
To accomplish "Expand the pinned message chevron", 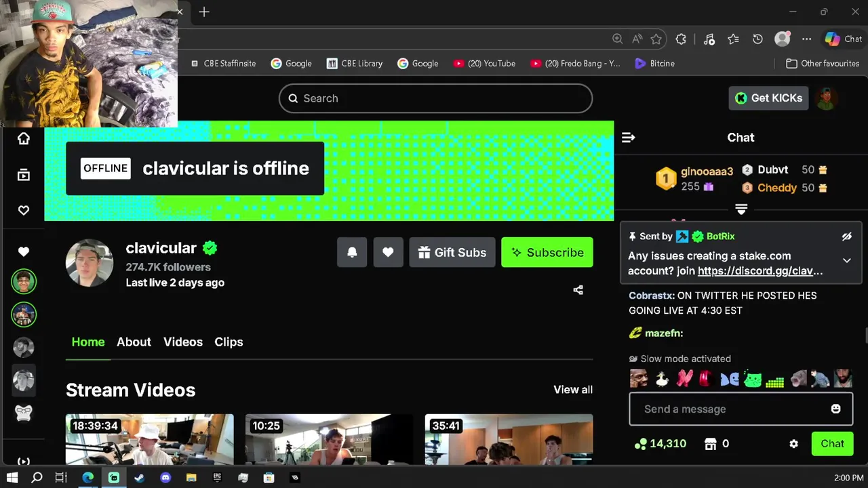I will (847, 260).
